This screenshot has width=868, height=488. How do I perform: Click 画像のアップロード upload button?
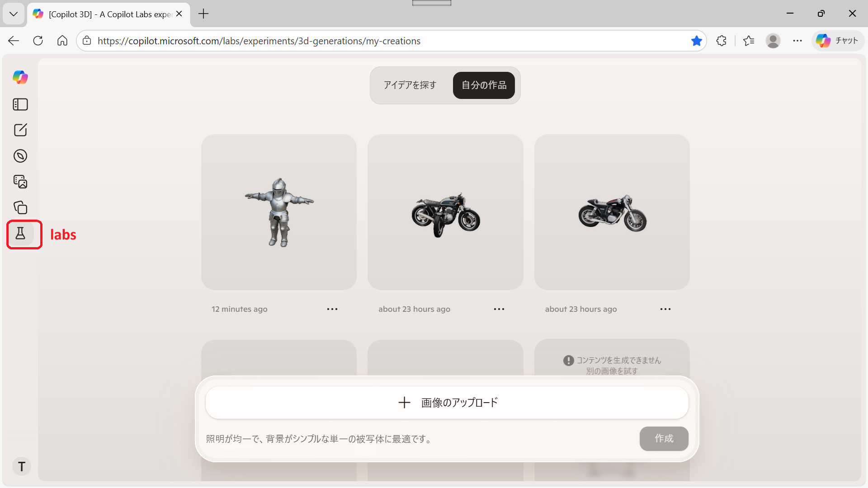(x=447, y=403)
